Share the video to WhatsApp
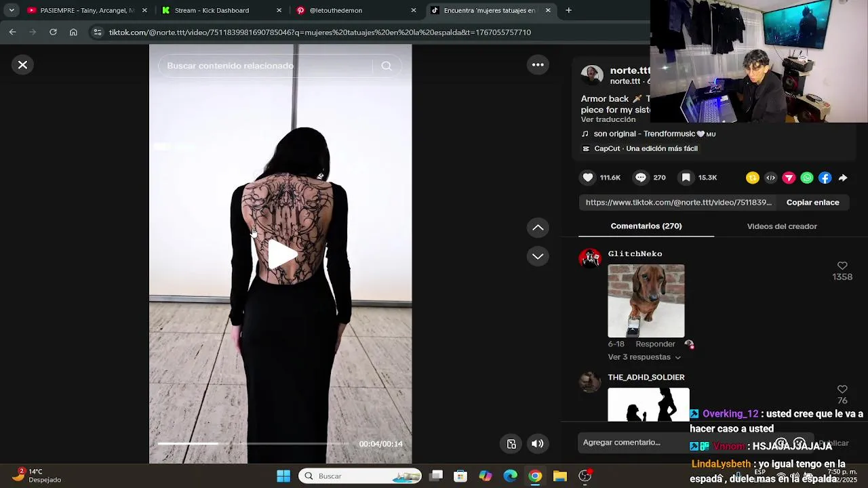868x488 pixels. click(807, 178)
